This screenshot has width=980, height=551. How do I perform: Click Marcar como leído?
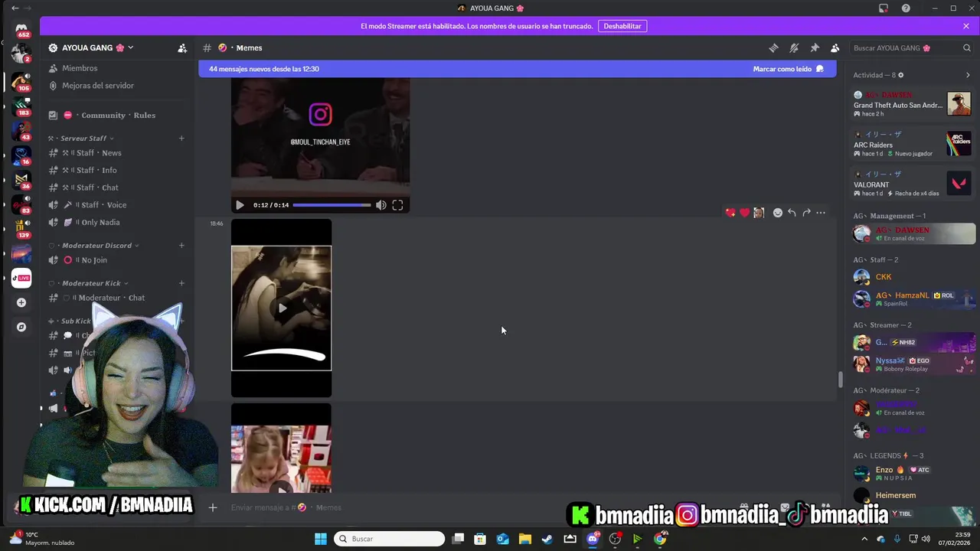tap(788, 69)
